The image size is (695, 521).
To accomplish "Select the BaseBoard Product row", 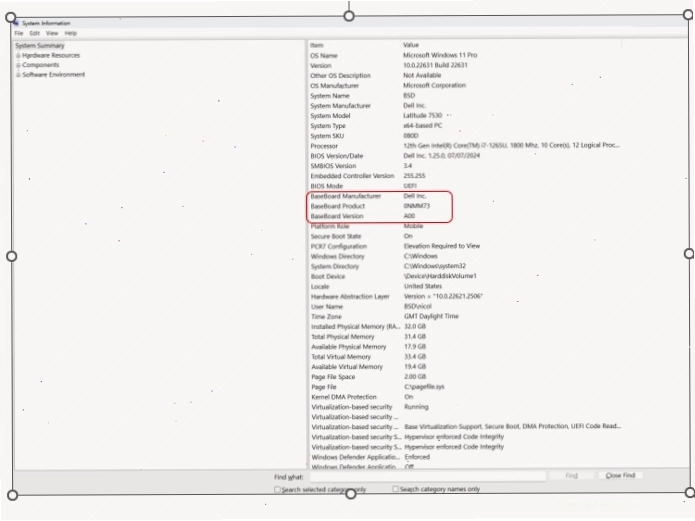I will [465, 206].
